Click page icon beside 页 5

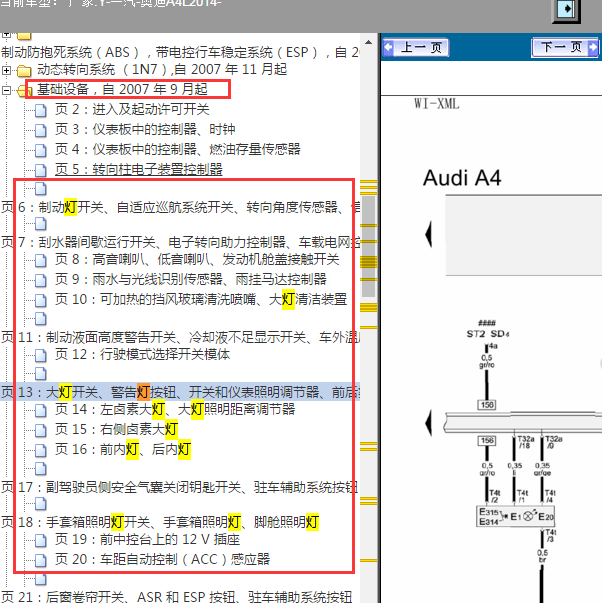pos(41,170)
